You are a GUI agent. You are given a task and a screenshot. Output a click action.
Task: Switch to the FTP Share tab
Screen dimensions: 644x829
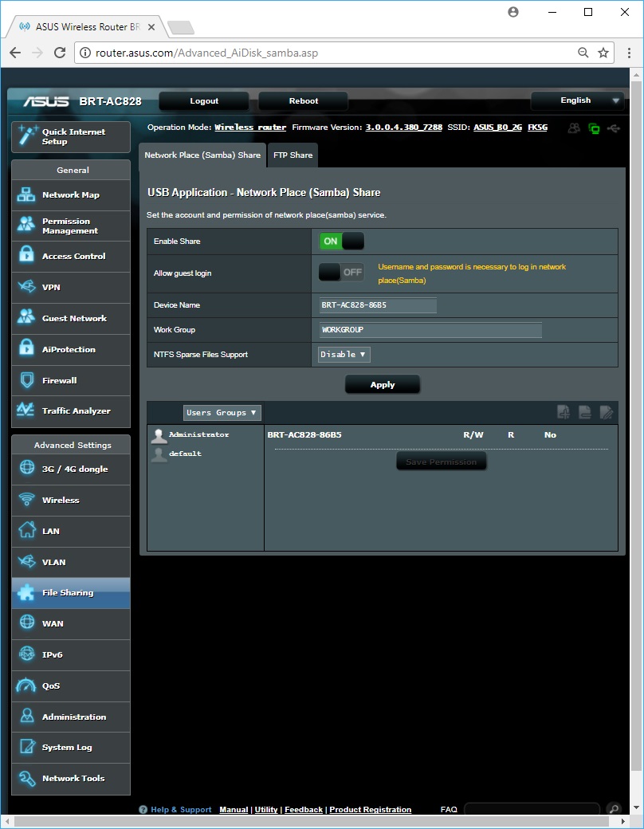(x=293, y=155)
